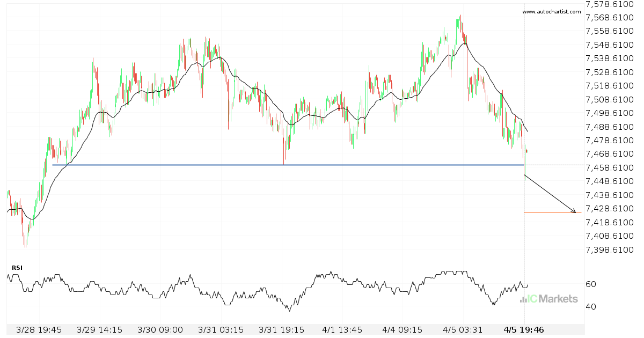Click the 7,398.6100 price axis label

pyautogui.click(x=611, y=249)
